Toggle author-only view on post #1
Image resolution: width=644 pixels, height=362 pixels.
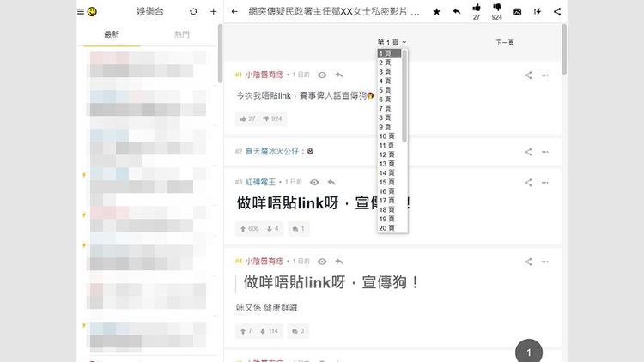tap(322, 75)
